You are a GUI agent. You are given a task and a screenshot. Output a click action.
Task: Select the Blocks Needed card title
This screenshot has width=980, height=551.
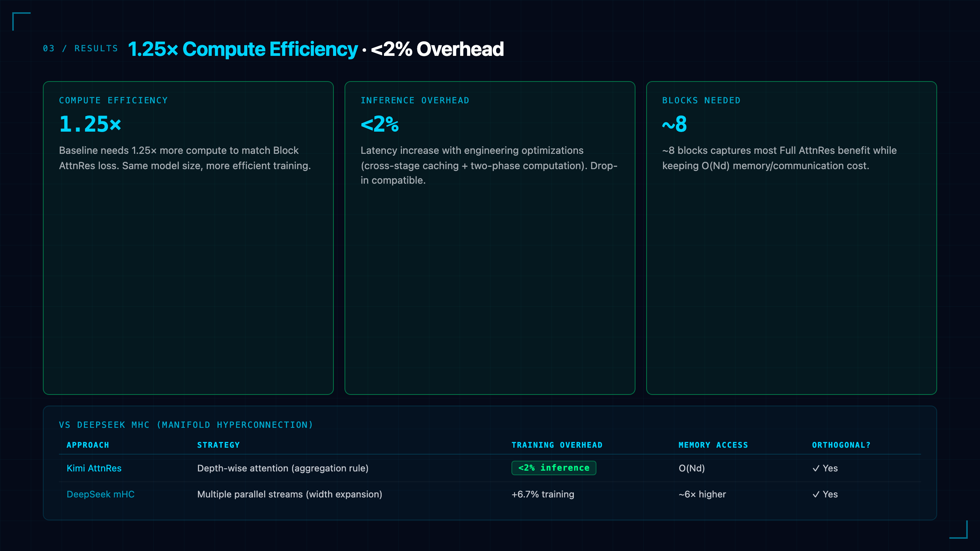tap(701, 100)
